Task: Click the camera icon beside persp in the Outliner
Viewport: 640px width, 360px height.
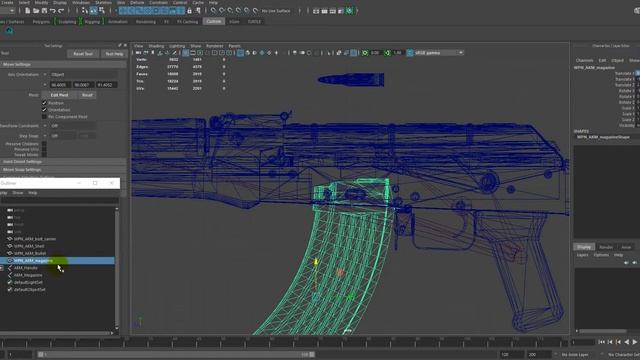Action: click(x=10, y=210)
